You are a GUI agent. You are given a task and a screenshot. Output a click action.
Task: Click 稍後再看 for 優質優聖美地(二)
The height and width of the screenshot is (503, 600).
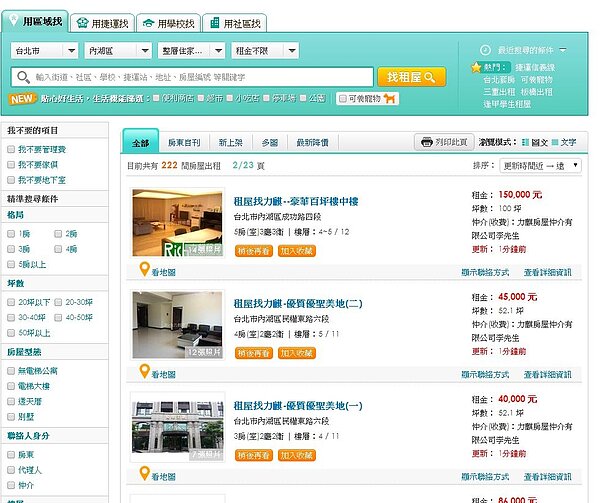254,353
